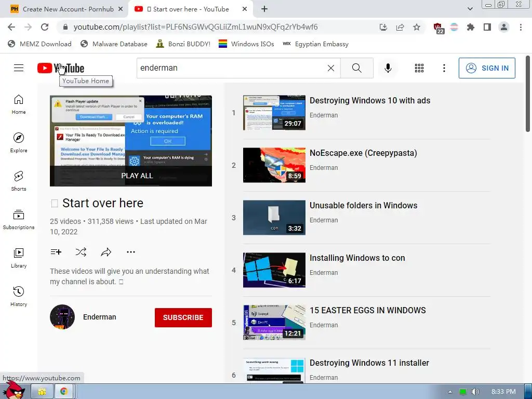Open the Chrome extensions puzzle menu

(470, 27)
